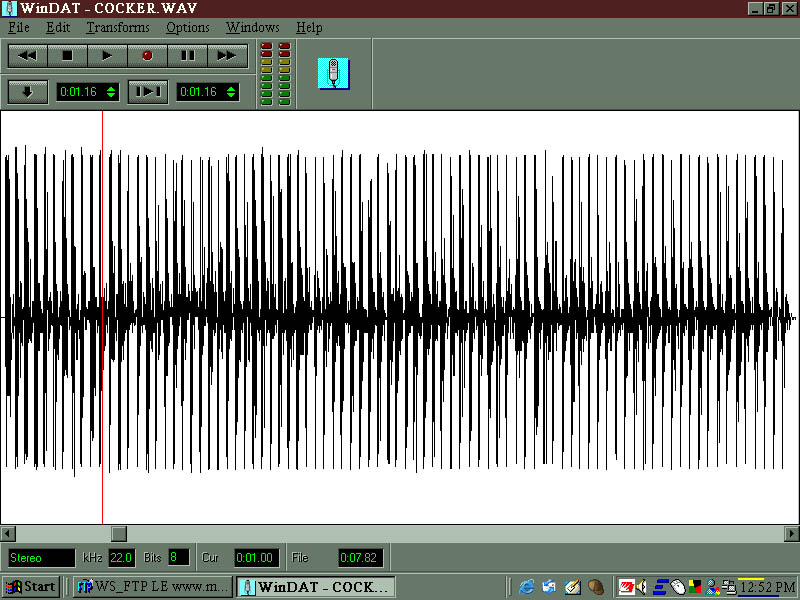Click the Stereo channel mode field

point(41,557)
